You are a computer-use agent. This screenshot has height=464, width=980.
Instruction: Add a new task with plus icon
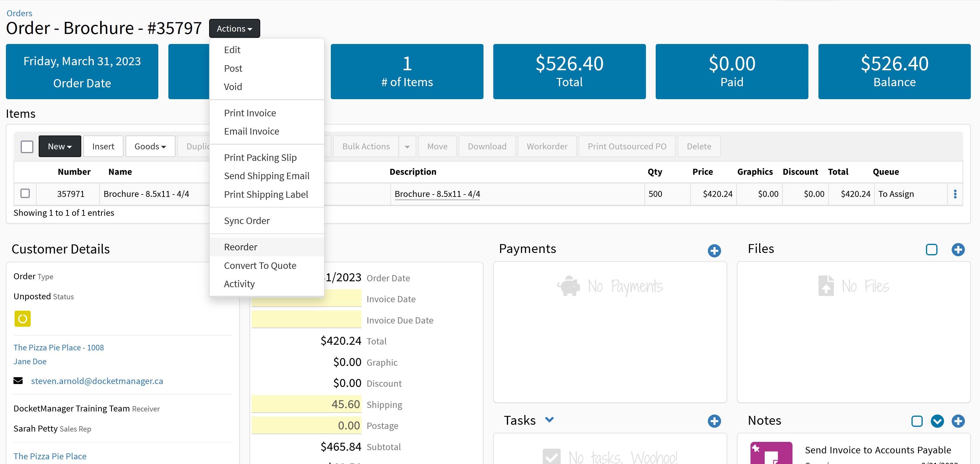pos(714,421)
